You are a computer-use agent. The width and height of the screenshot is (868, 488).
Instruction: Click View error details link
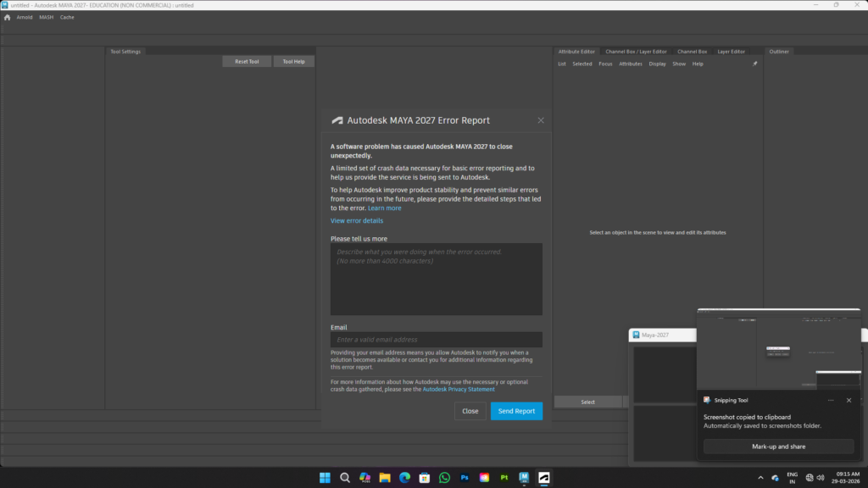tap(357, 221)
